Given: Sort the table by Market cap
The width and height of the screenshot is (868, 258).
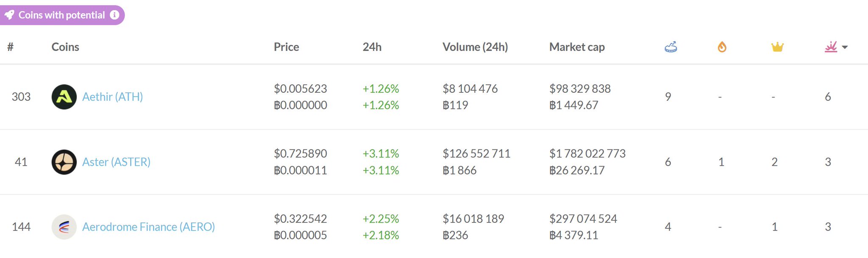Looking at the screenshot, I should click(x=576, y=47).
